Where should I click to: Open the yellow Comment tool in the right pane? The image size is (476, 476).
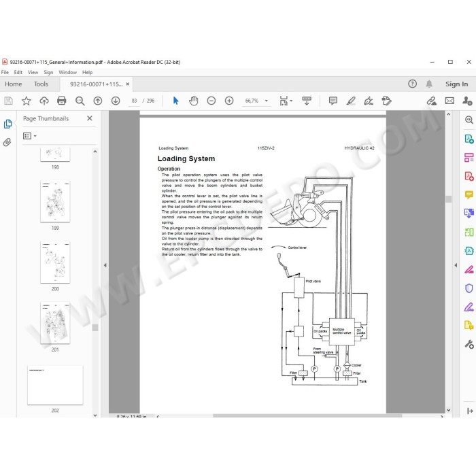point(469,194)
